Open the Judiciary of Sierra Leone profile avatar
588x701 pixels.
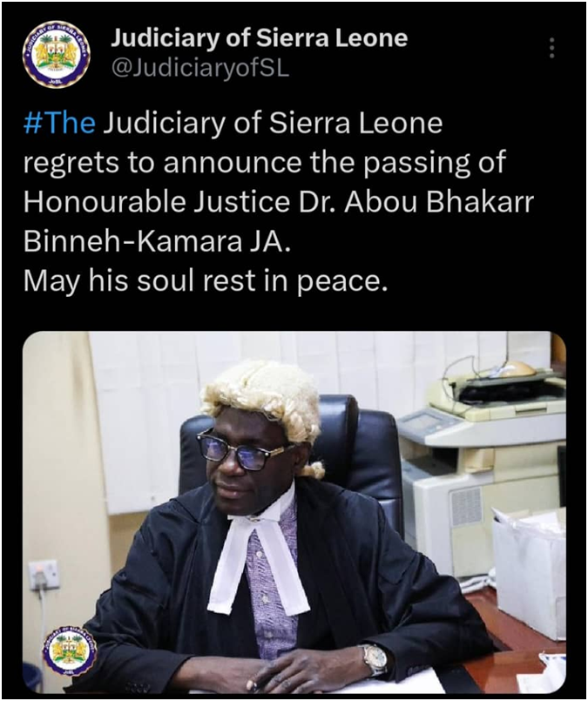(57, 54)
